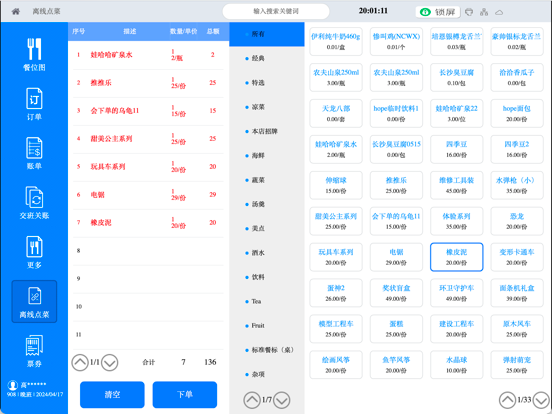Image resolution: width=552 pixels, height=414 pixels.
Task: Add hope面包 product card
Action: [517, 113]
